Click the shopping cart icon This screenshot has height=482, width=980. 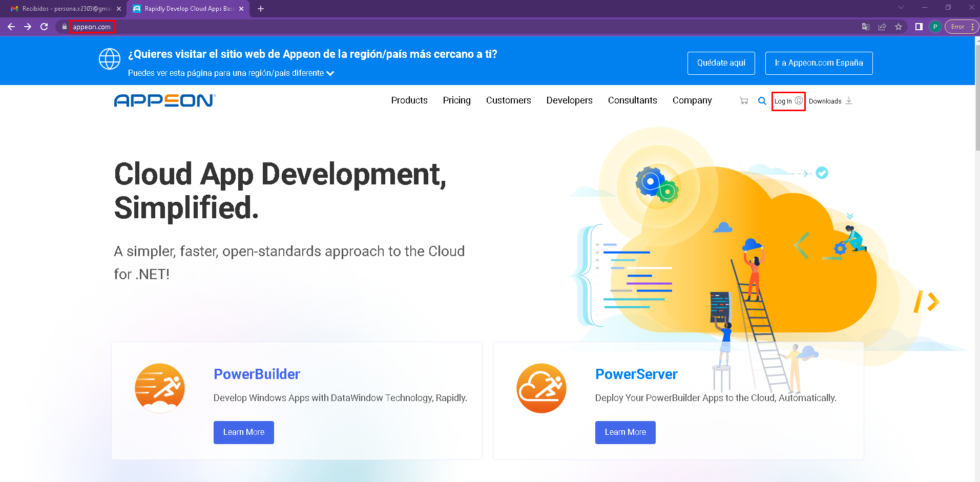point(744,101)
